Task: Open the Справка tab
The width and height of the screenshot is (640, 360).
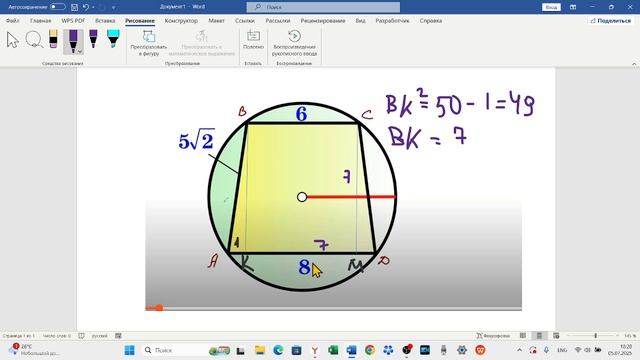Action: pyautogui.click(x=431, y=20)
